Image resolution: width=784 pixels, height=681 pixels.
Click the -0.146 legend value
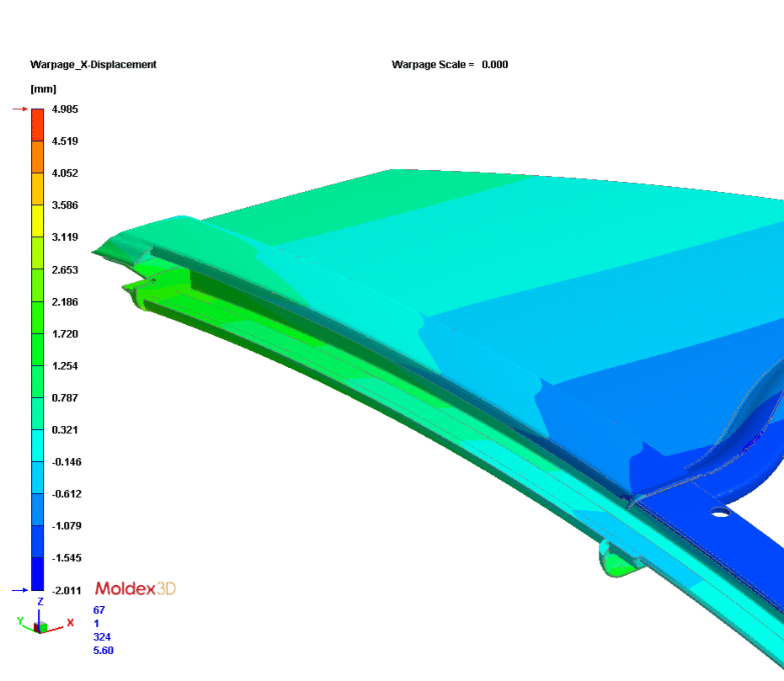tap(67, 461)
